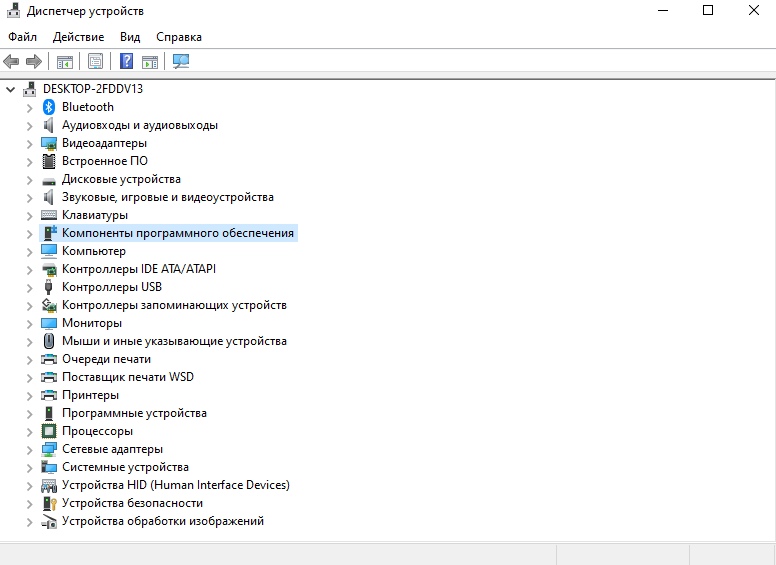Show or hide the action pane toolbar icon
The width and height of the screenshot is (776, 565).
[x=150, y=62]
